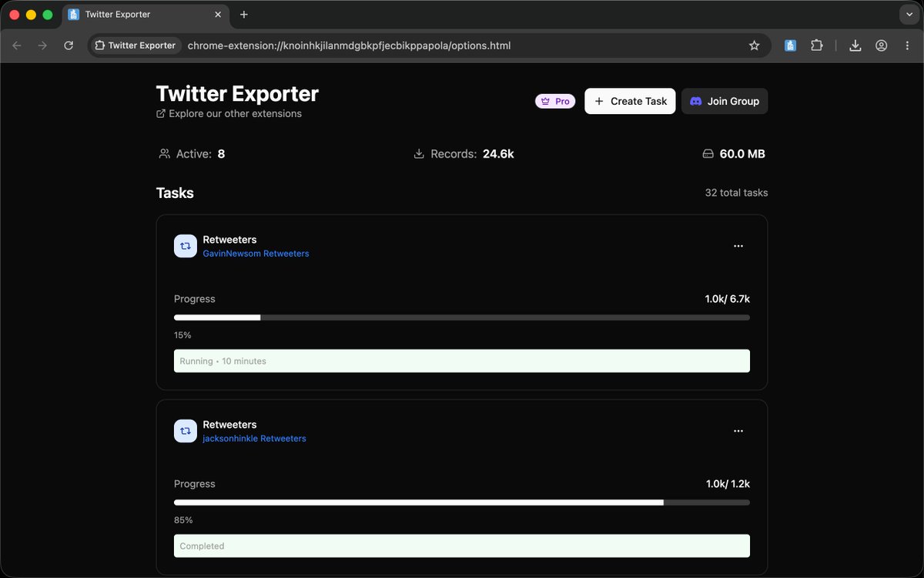
Task: Click the Tasks section heading
Action: 175,193
